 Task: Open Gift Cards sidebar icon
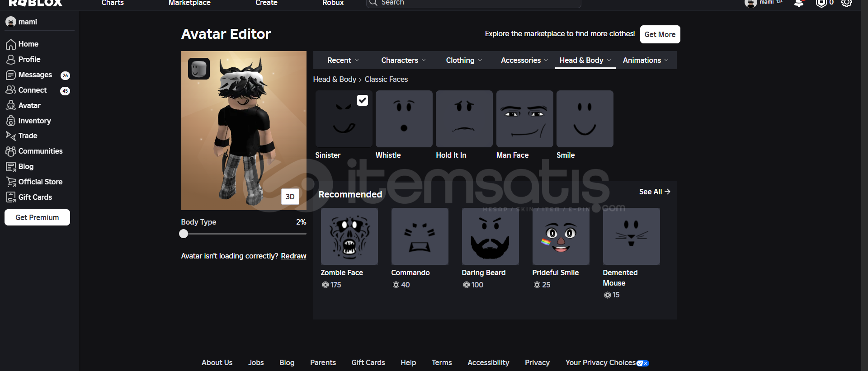11,197
